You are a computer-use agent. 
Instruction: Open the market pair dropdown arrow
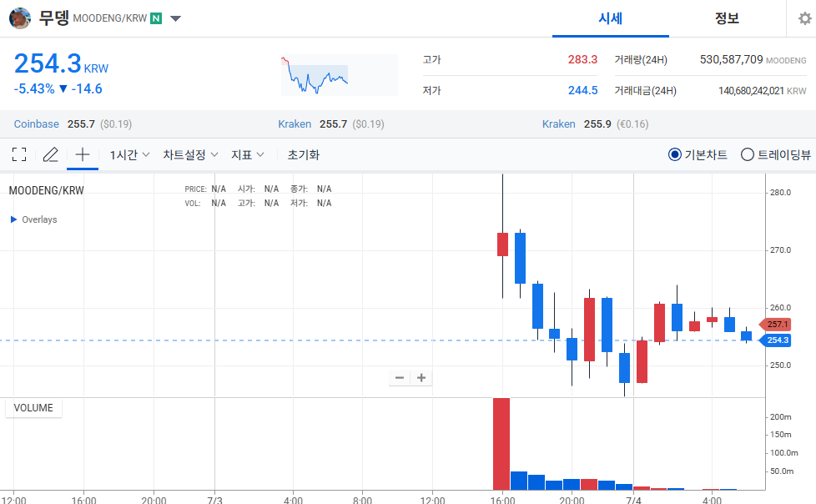(x=176, y=18)
